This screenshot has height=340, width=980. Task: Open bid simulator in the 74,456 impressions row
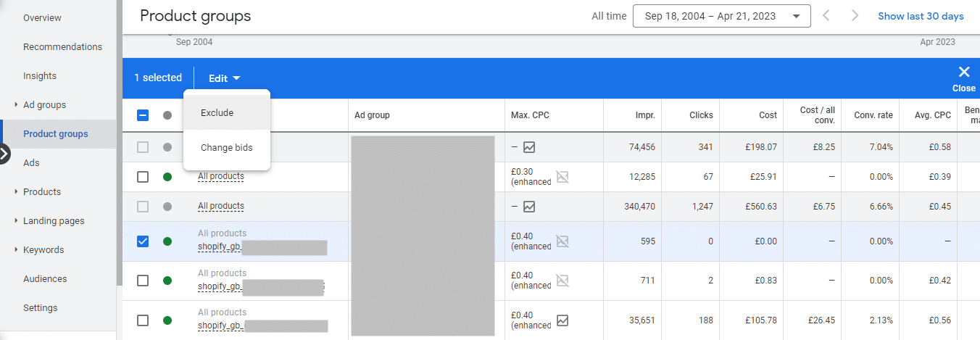(529, 147)
